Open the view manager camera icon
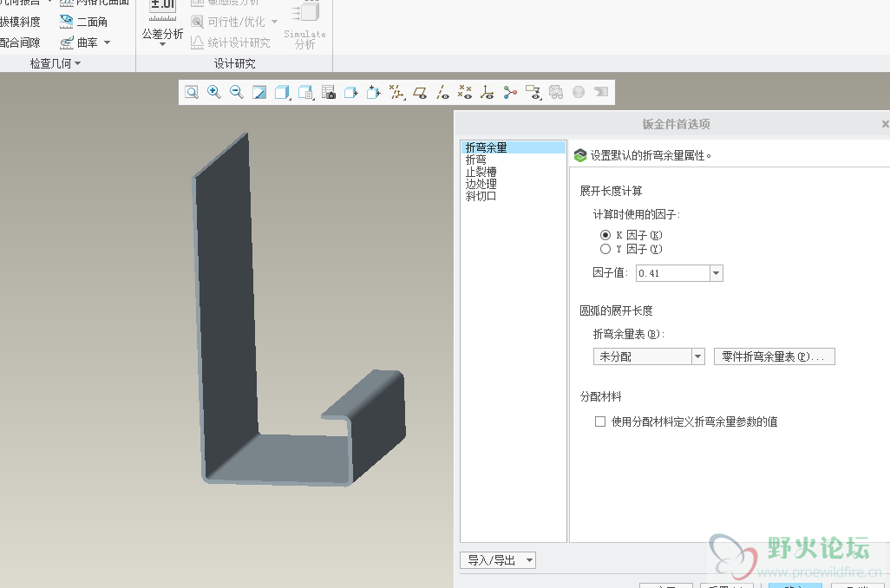Screen dimensions: 890x588 (x=328, y=92)
